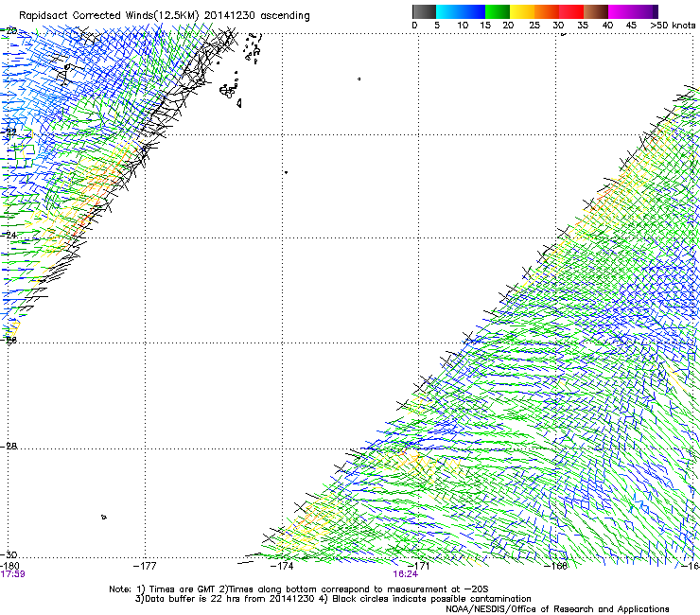Viewport: 700px width, 615px height.
Task: Select the orange 25-30 knots color band
Action: tap(547, 11)
